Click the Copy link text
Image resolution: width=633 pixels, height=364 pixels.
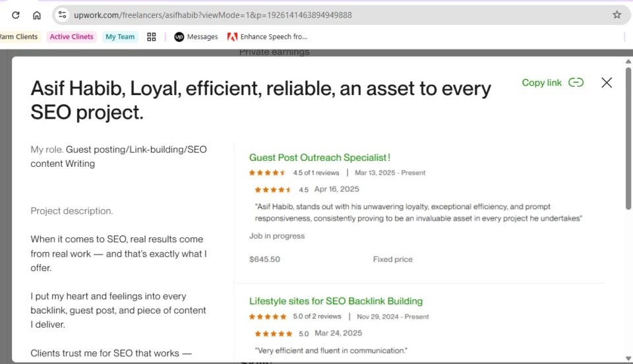click(x=541, y=82)
